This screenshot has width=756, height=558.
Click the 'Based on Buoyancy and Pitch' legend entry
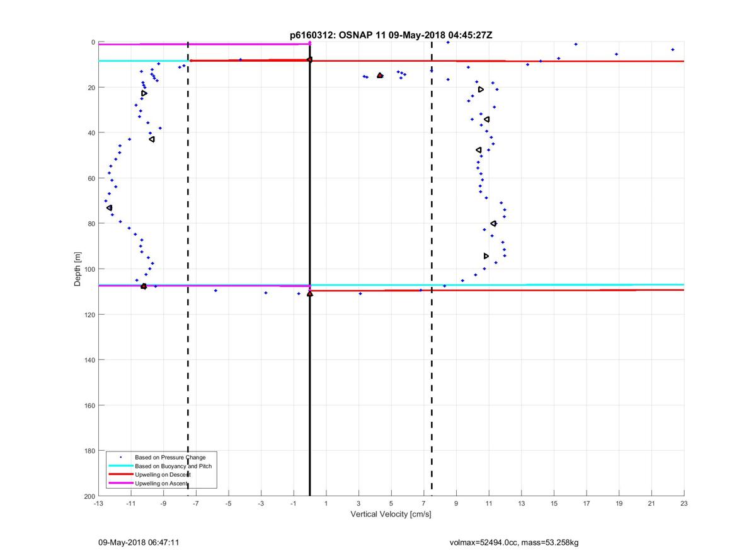click(173, 466)
